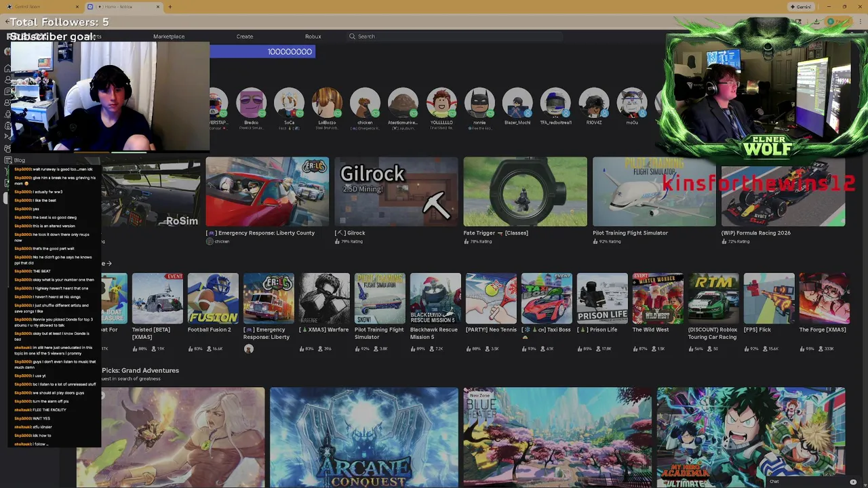Open the Robux nav item
Screen dimensions: 868x488
tap(313, 37)
